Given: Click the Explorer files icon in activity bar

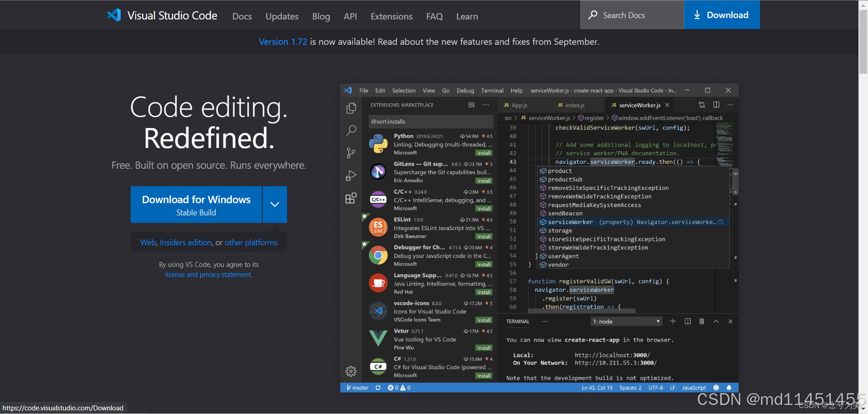Looking at the screenshot, I should click(x=351, y=109).
